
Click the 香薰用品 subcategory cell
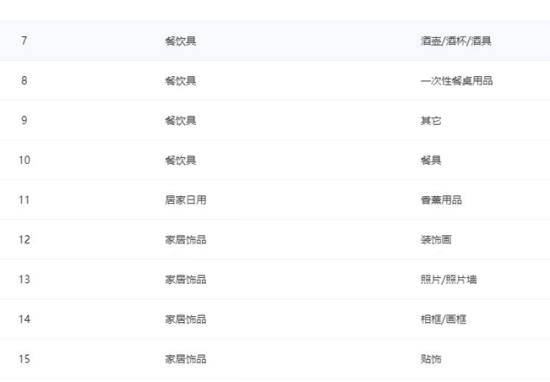441,200
